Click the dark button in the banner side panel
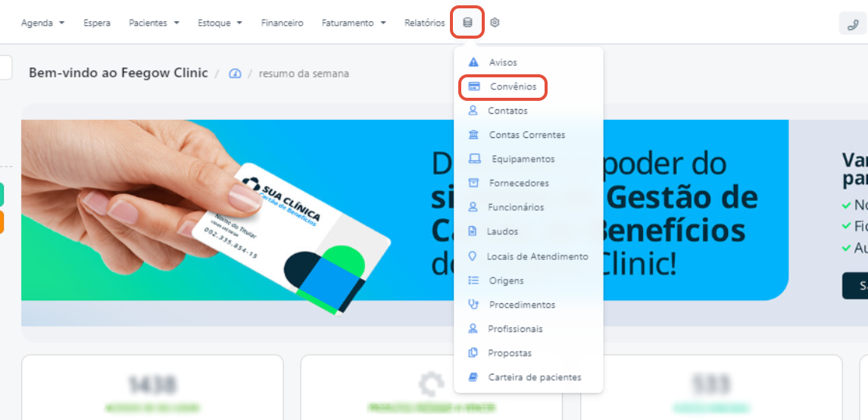868x420 pixels. [855, 286]
